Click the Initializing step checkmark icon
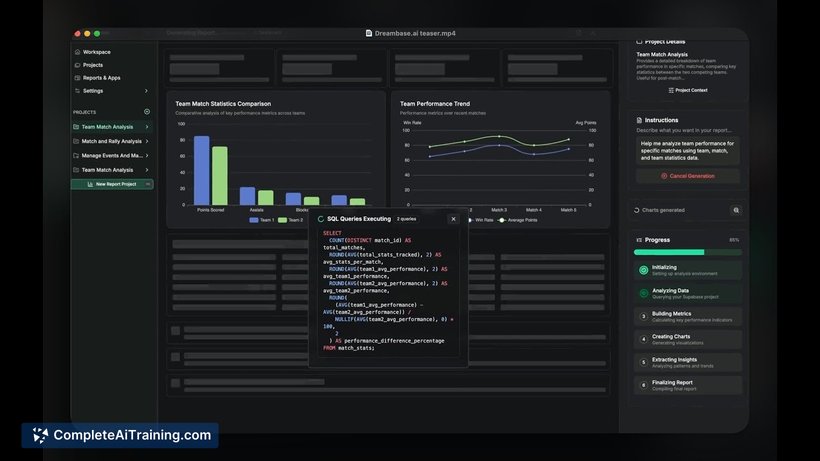 tap(644, 270)
